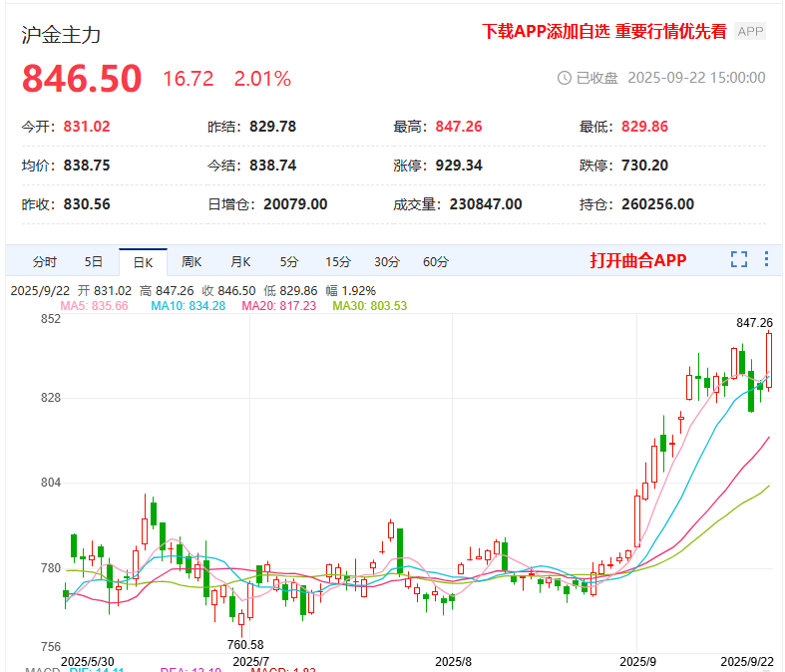Click the 昨结 value 829.78
Image resolution: width=785 pixels, height=672 pixels.
pos(273,126)
